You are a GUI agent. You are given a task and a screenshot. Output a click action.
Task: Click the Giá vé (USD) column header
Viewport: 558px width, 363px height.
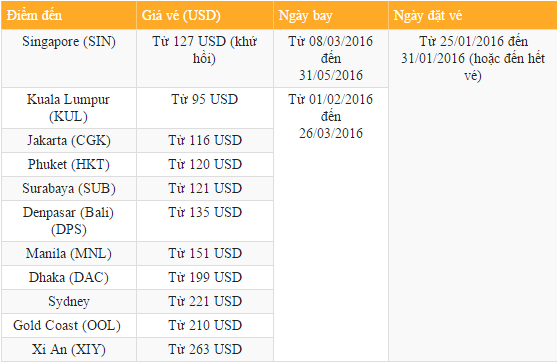point(205,15)
